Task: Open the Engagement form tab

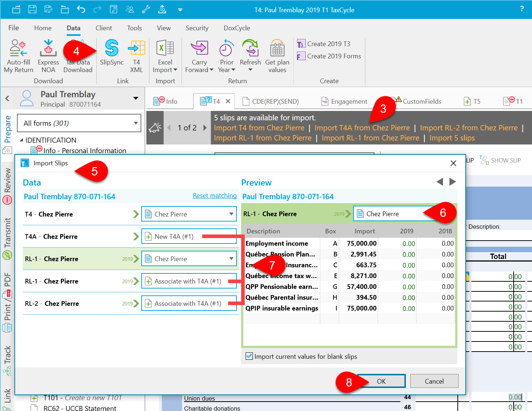Action: 345,102
